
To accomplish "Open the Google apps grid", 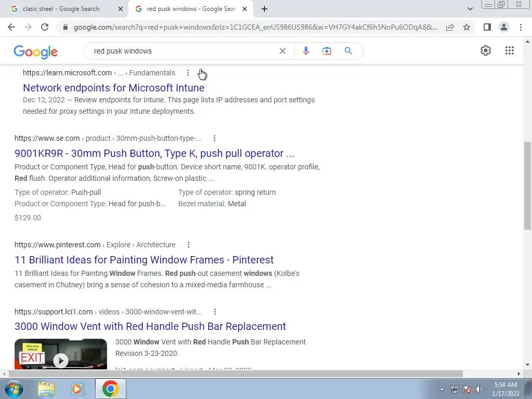I will point(509,50).
